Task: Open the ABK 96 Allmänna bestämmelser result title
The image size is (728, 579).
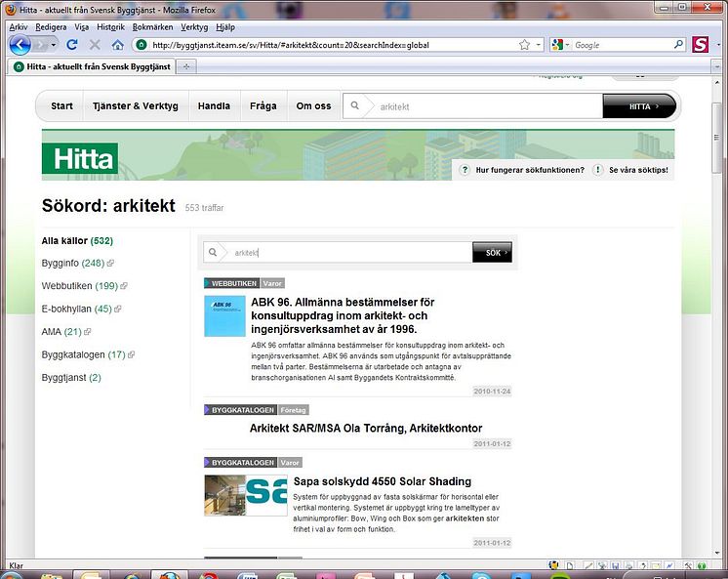Action: 343,315
